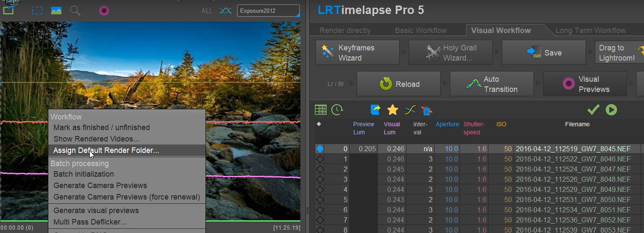Toggle keyframe diamond on row 4

320,189
